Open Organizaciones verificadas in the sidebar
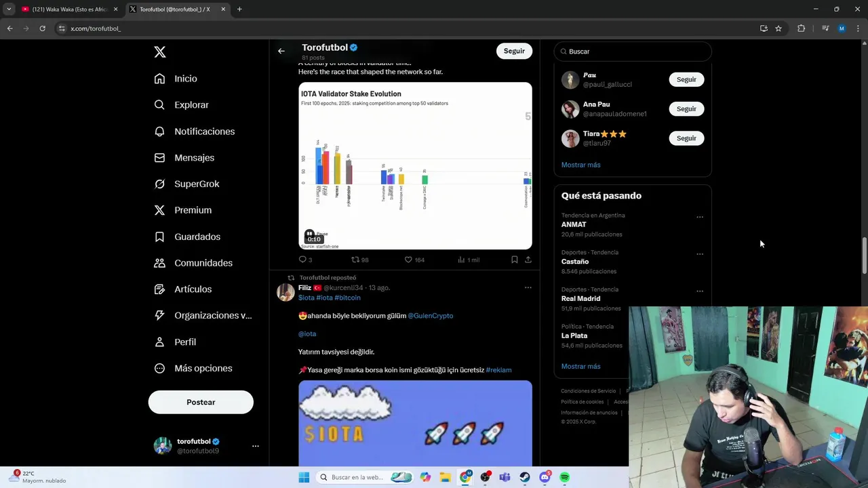The image size is (868, 488). tap(203, 315)
